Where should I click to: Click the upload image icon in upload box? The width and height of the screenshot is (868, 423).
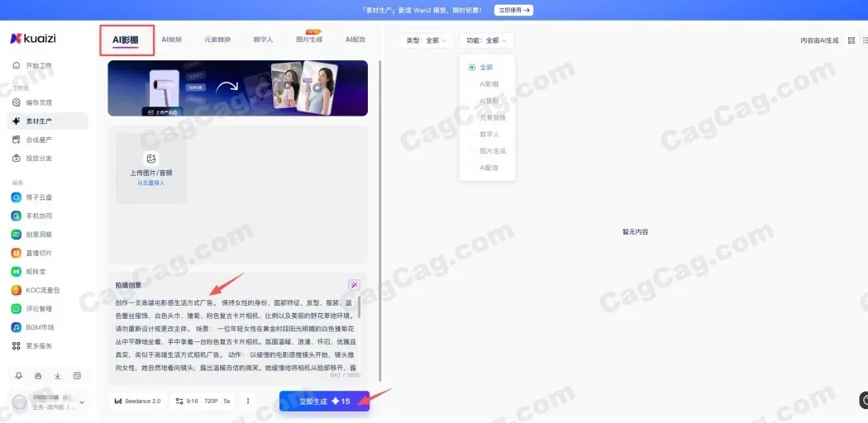150,159
